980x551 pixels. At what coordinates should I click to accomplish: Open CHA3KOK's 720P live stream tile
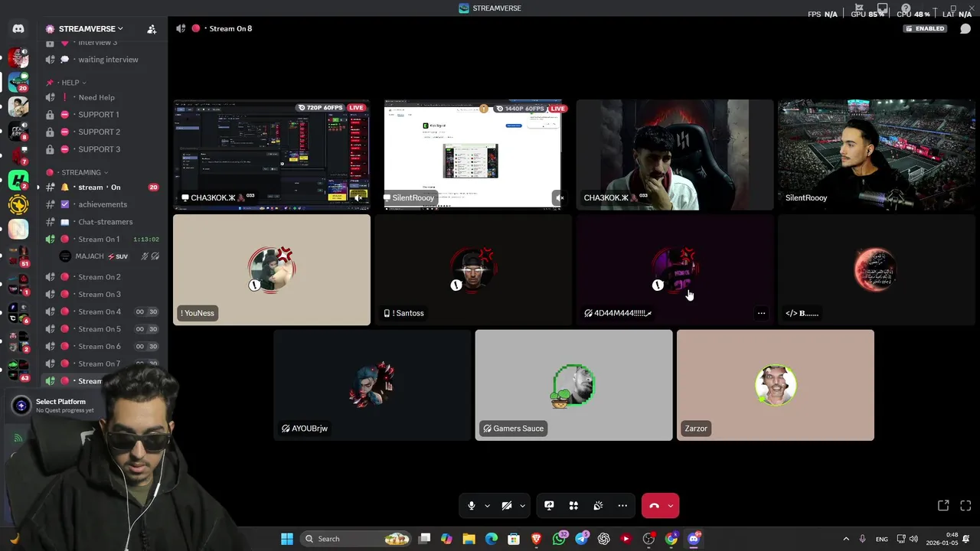point(272,155)
